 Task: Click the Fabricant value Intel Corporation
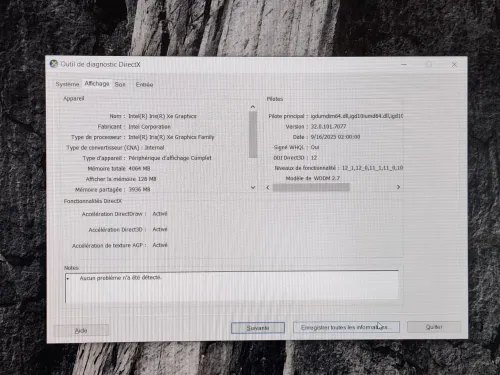point(149,127)
